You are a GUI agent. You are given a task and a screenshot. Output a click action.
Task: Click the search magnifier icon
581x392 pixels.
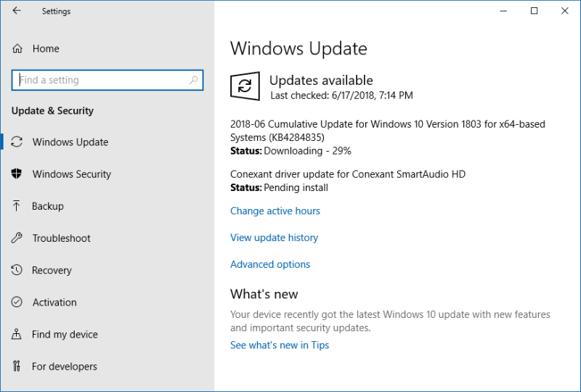tap(193, 80)
